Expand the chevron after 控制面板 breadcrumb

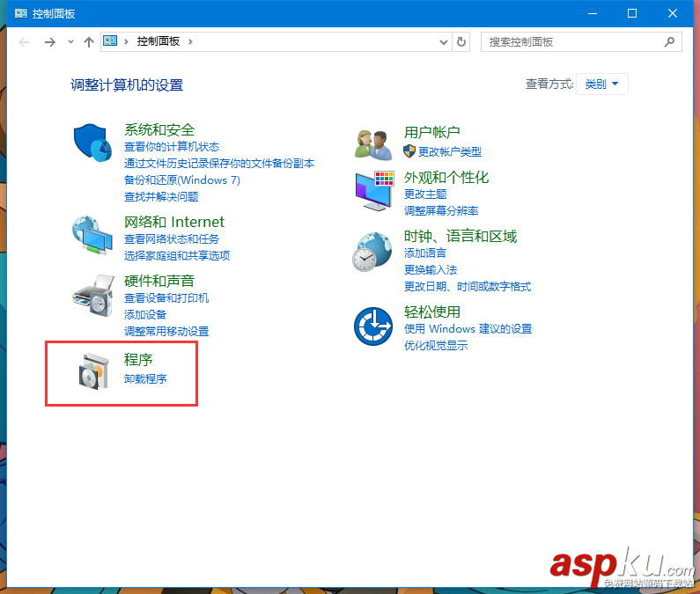point(190,42)
